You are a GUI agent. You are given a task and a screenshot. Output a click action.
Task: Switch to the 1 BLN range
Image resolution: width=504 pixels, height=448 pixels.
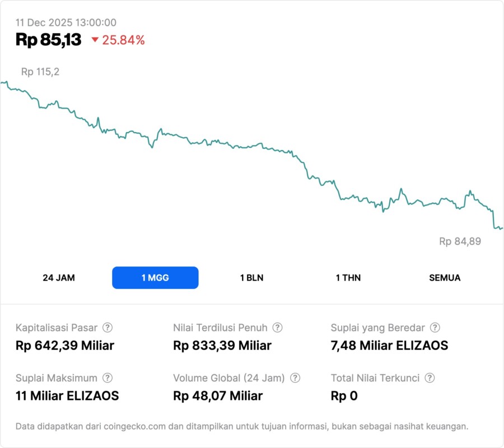(x=251, y=278)
